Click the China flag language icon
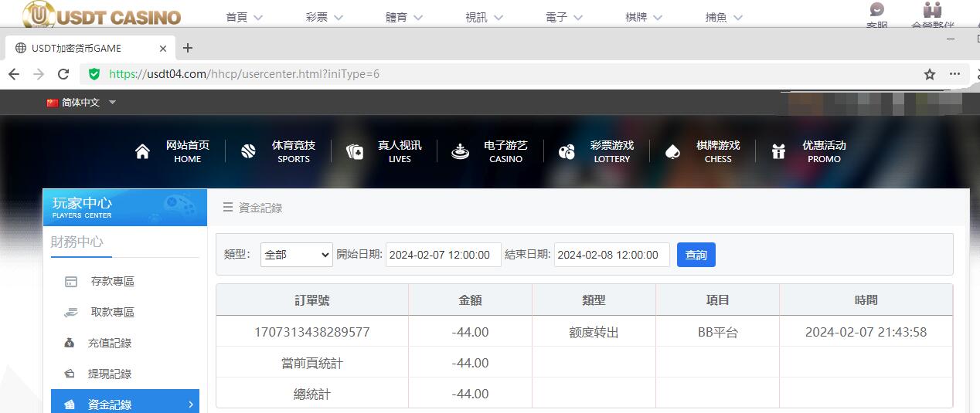Viewport: 980px width, 413px height. pos(53,103)
